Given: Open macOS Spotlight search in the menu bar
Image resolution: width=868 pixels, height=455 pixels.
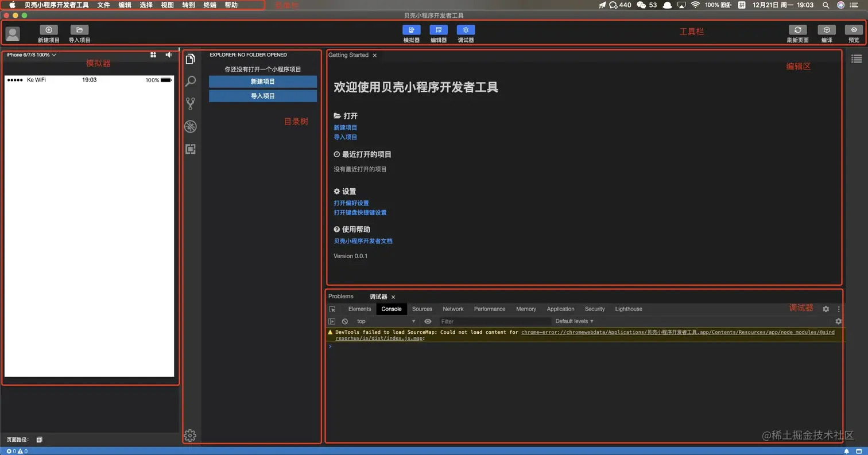Looking at the screenshot, I should [826, 5].
